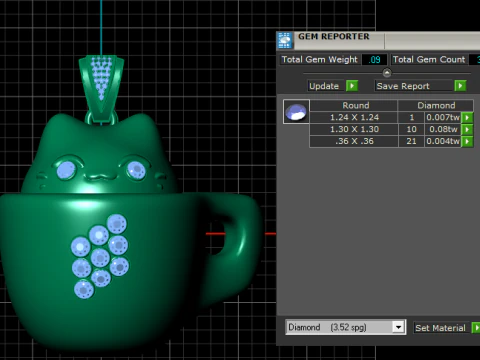Click green arrow for 0.007tw row
The height and width of the screenshot is (360, 480).
click(x=467, y=117)
